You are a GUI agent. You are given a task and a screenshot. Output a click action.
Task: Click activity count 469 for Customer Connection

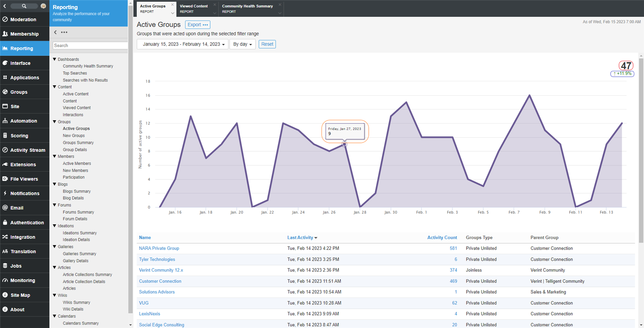click(x=453, y=281)
